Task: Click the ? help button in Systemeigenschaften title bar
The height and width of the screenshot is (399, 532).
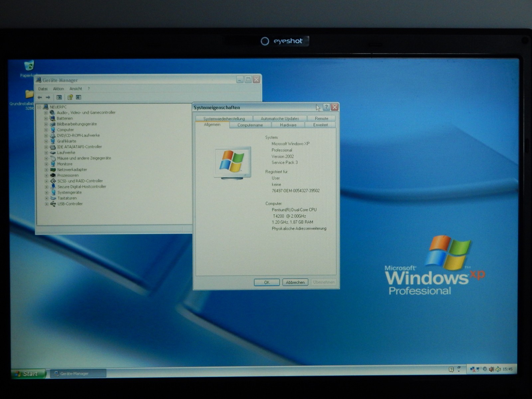Action: point(326,107)
